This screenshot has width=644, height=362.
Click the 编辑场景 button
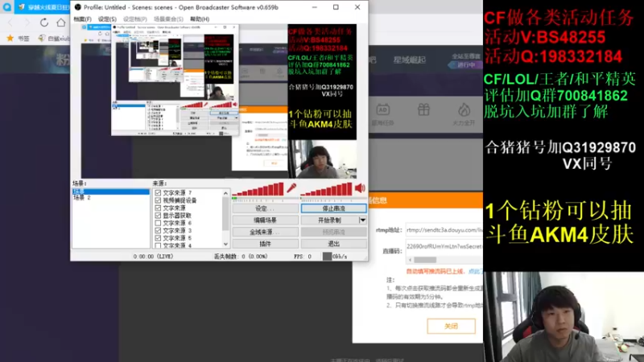266,220
